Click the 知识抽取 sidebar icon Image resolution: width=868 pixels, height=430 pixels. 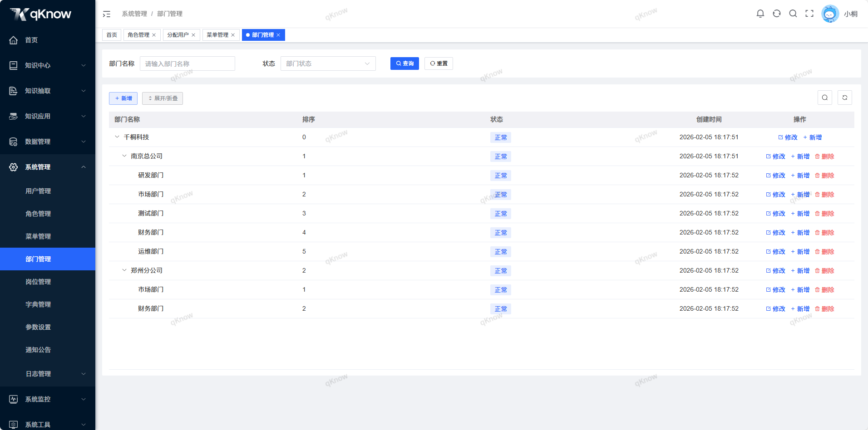coord(14,91)
